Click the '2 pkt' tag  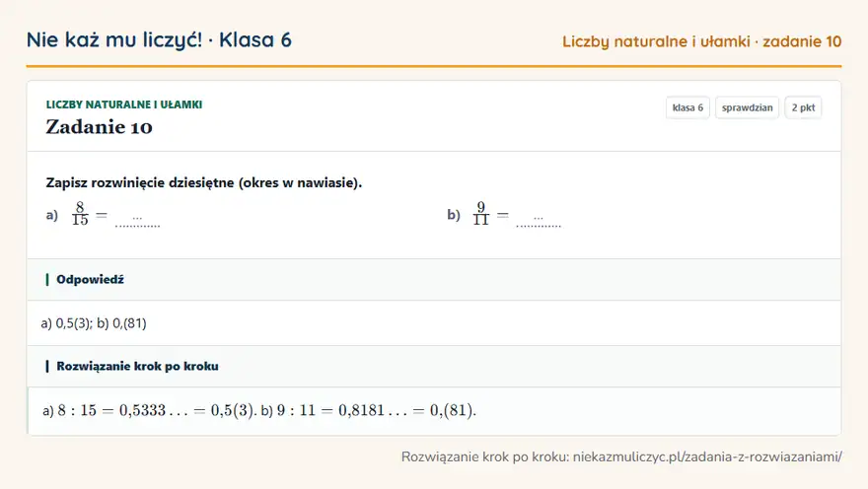803,107
